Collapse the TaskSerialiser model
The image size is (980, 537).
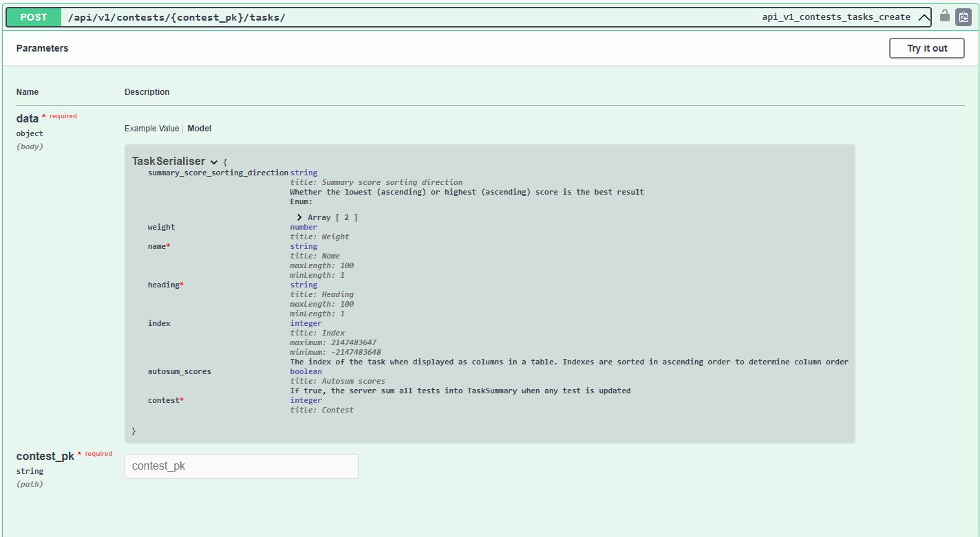click(x=214, y=162)
